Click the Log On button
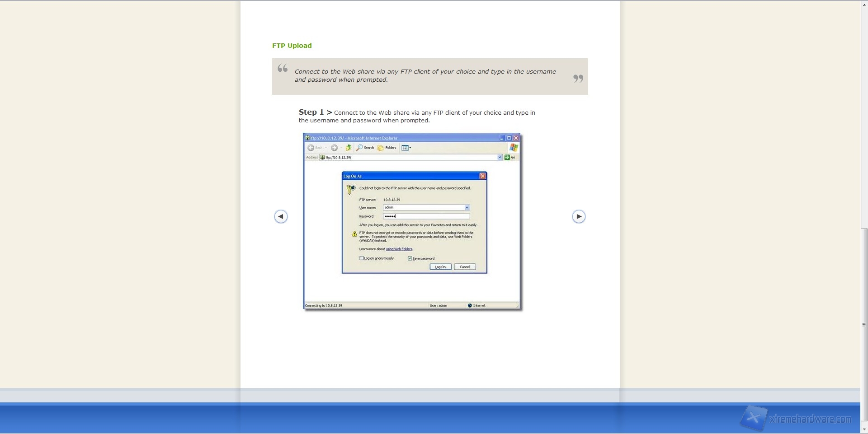868x434 pixels. coord(440,267)
